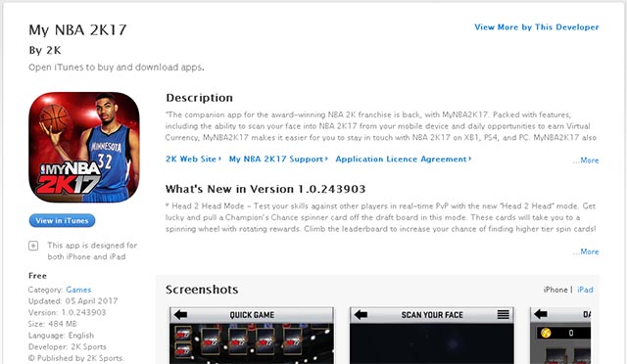The image size is (627, 364).
Task: Click Published by 2K Sports text
Action: pyautogui.click(x=76, y=358)
